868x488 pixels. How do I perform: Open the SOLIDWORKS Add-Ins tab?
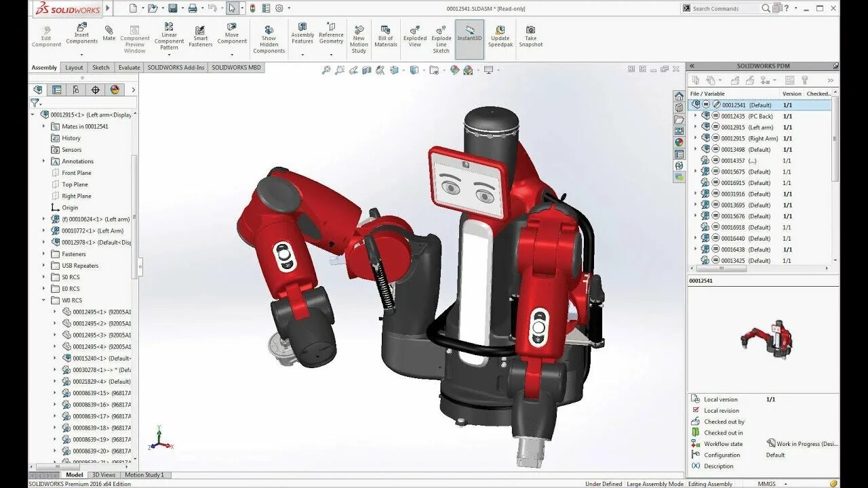[176, 68]
